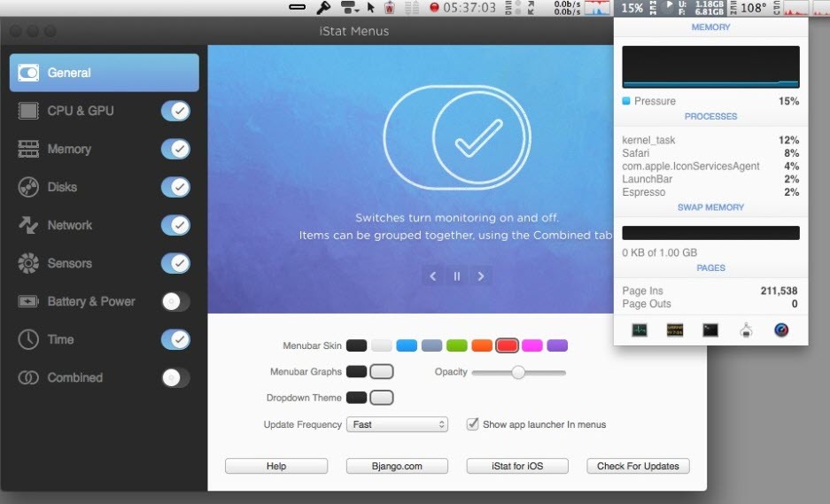Open System Information from dropdown launcher
This screenshot has width=830, height=504.
[746, 330]
